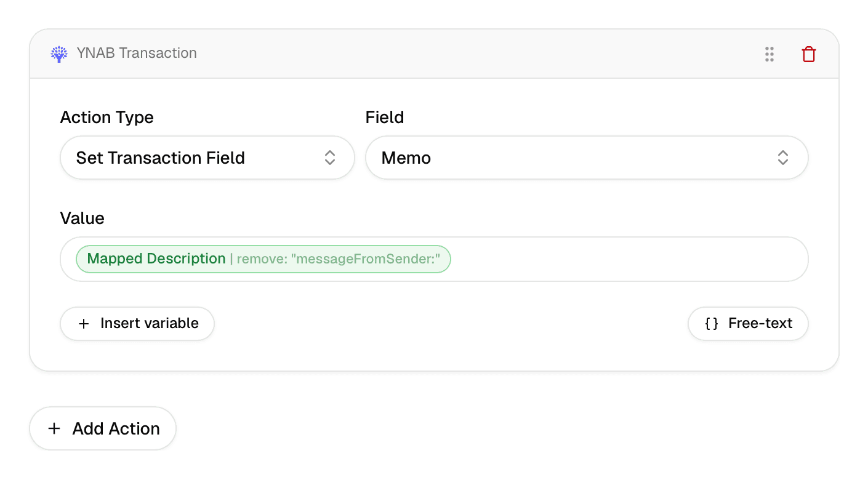Click the Field label text
Screen dimensions: 868x485
[385, 118]
